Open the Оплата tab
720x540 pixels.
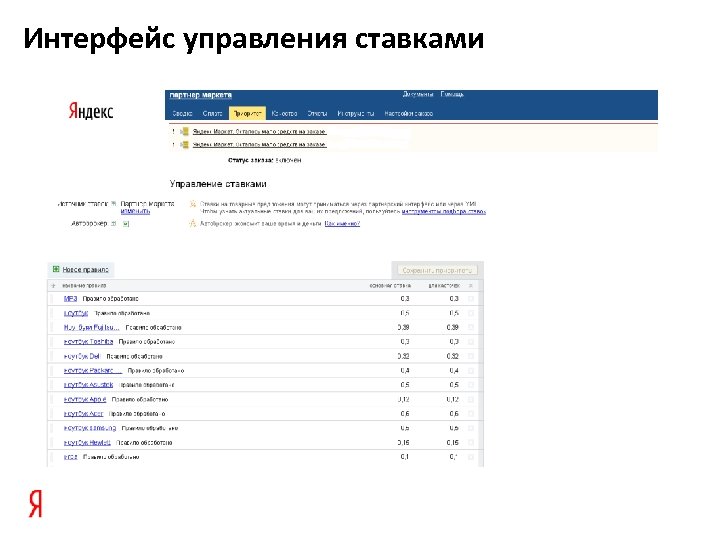point(212,113)
